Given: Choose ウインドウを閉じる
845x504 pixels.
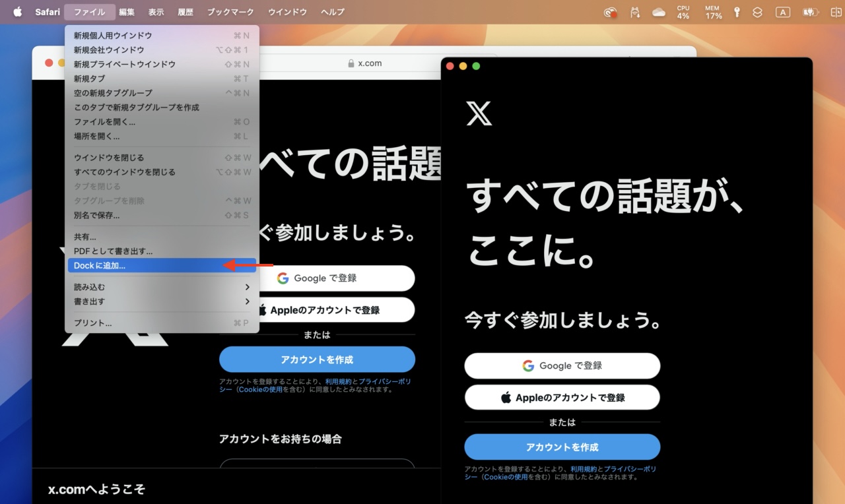Looking at the screenshot, I should (x=162, y=158).
